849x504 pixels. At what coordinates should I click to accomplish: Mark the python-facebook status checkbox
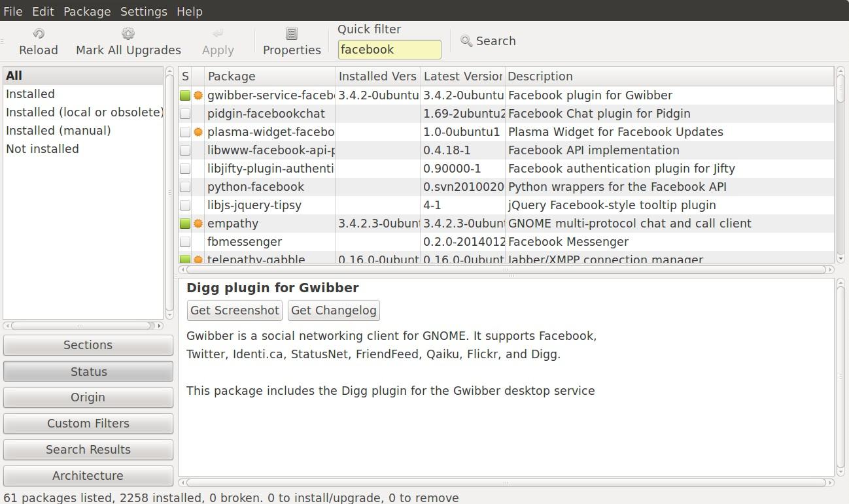pos(186,187)
